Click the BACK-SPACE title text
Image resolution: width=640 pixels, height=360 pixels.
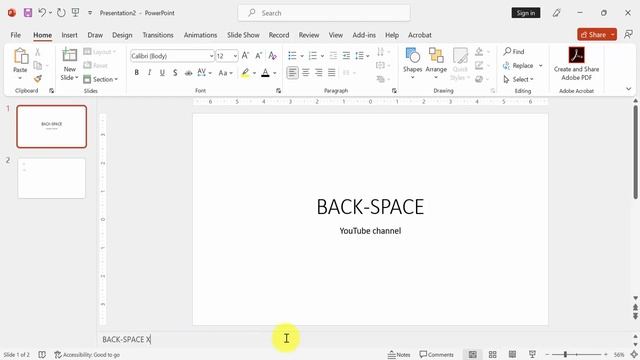tap(370, 207)
